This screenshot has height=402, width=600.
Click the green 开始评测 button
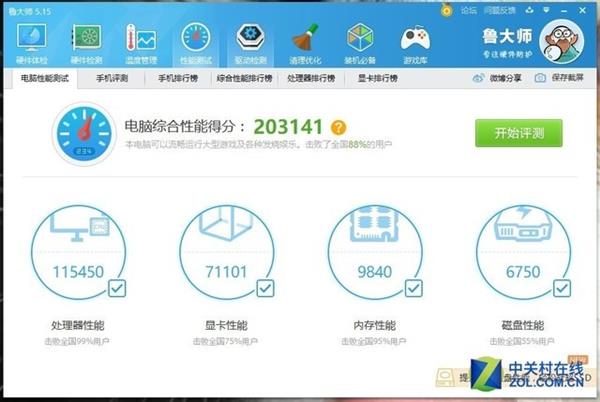pos(519,133)
